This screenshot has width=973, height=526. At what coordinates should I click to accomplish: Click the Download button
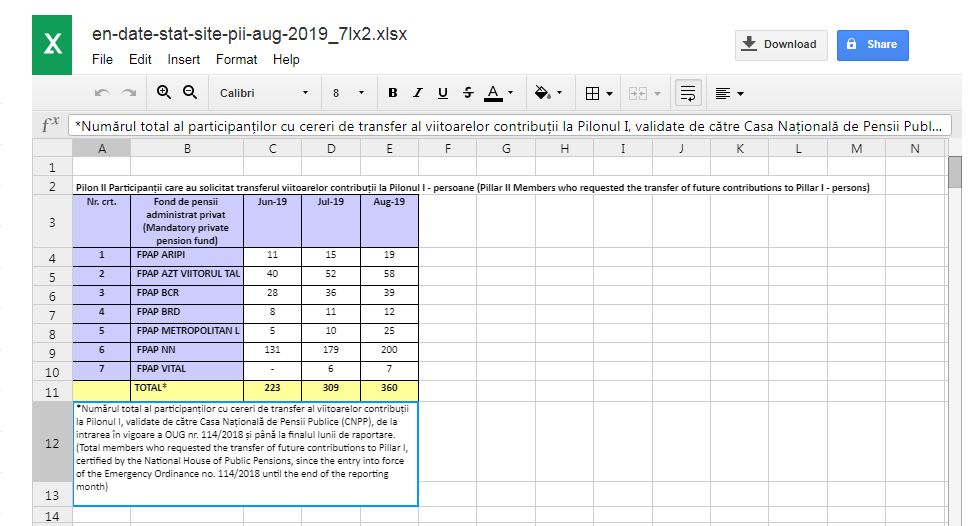(781, 45)
